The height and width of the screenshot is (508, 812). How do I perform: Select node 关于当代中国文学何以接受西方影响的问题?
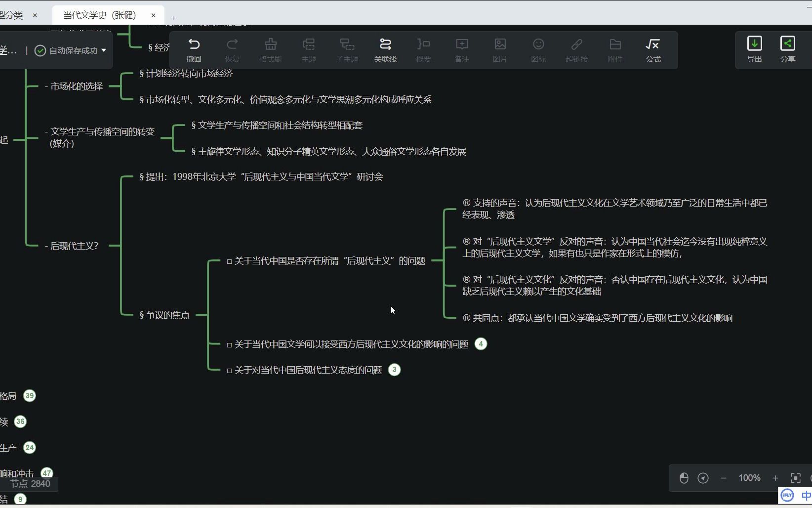click(x=348, y=344)
